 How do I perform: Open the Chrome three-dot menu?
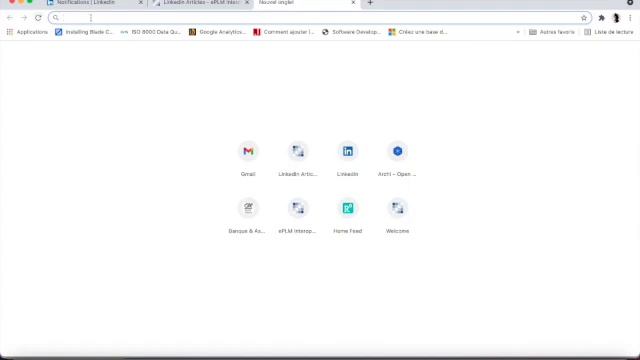click(x=630, y=18)
